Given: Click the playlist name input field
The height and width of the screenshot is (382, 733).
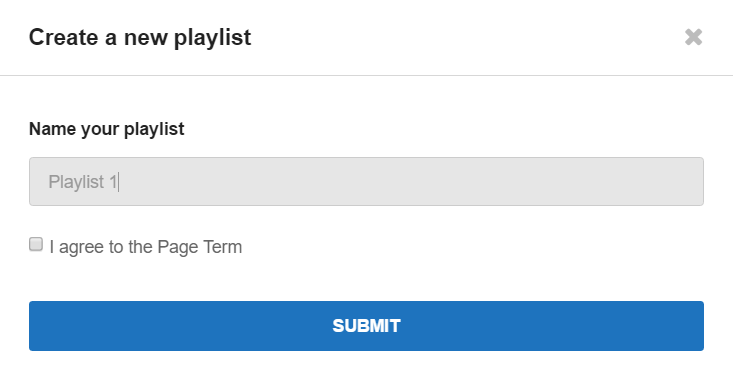Looking at the screenshot, I should 366,181.
